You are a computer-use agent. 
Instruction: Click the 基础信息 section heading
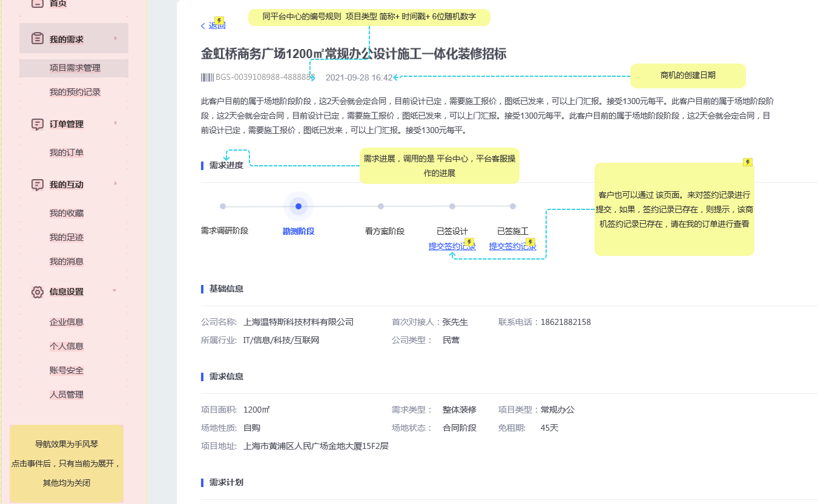tap(226, 289)
